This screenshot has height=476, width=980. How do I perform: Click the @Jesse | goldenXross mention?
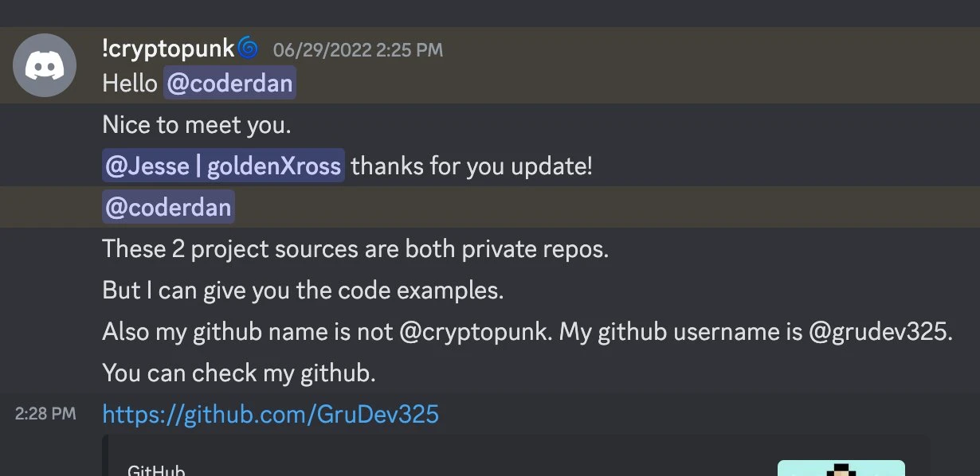tap(223, 166)
